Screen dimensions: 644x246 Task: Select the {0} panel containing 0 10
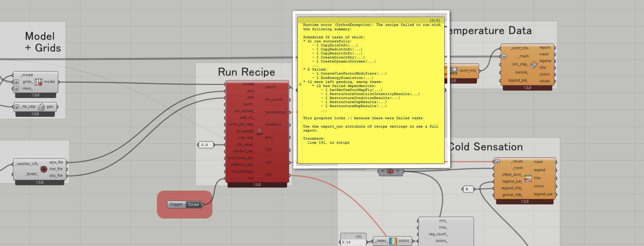(x=353, y=240)
